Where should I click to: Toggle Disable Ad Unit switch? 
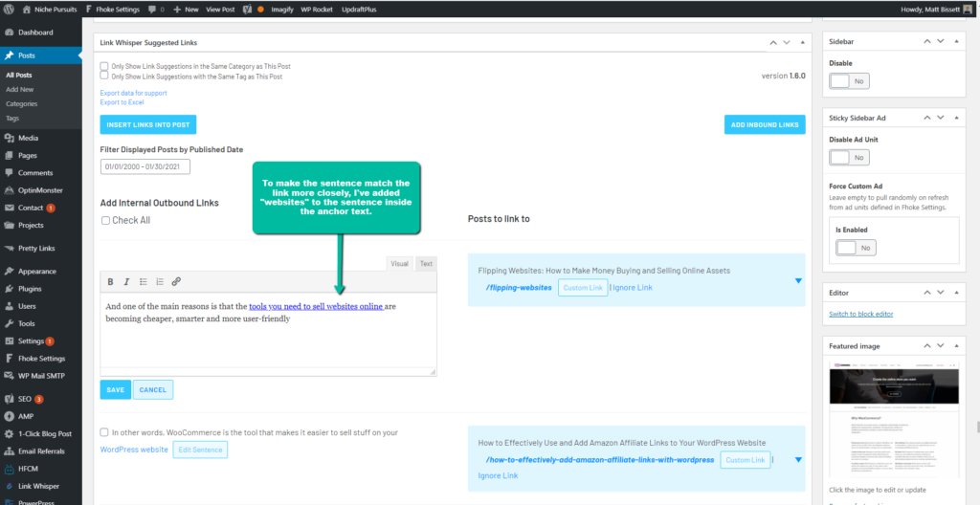click(x=849, y=158)
